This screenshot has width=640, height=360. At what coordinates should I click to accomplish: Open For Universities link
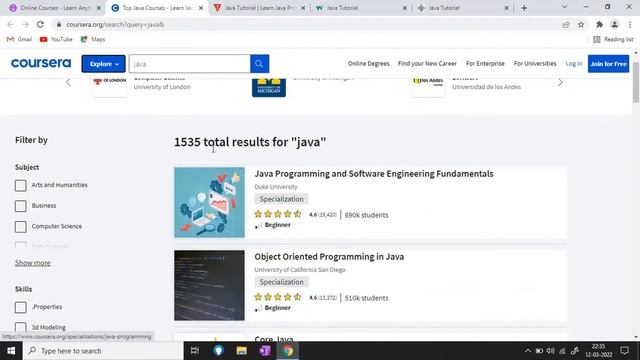(x=535, y=64)
